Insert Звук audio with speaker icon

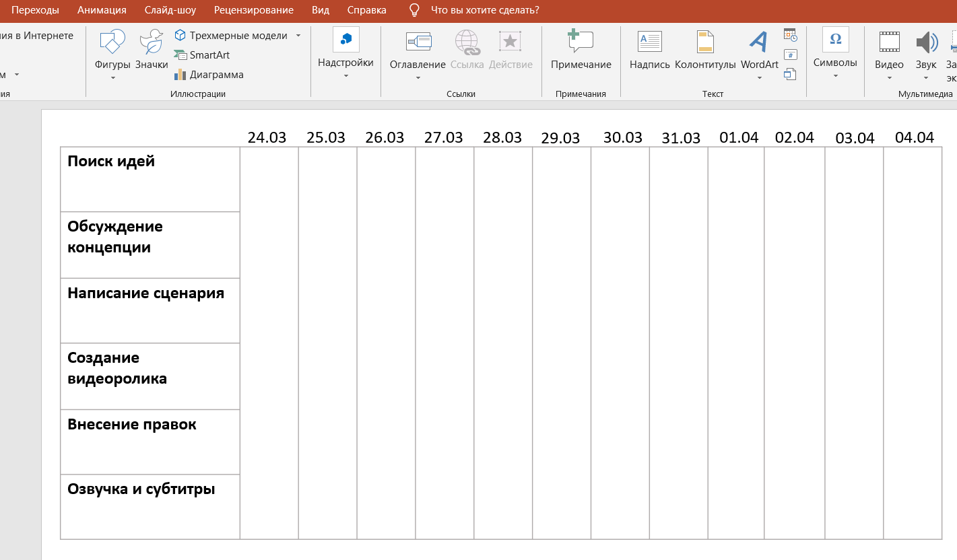pos(927,42)
